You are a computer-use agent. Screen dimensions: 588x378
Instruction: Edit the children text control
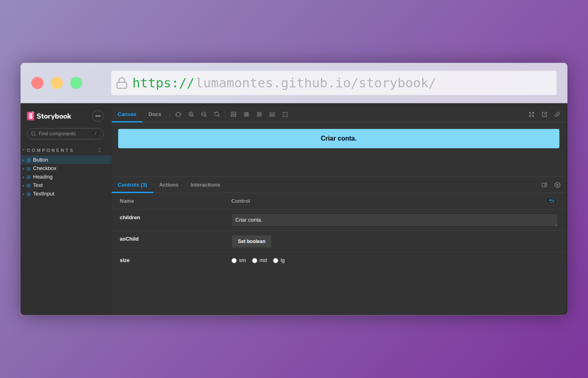click(x=394, y=220)
